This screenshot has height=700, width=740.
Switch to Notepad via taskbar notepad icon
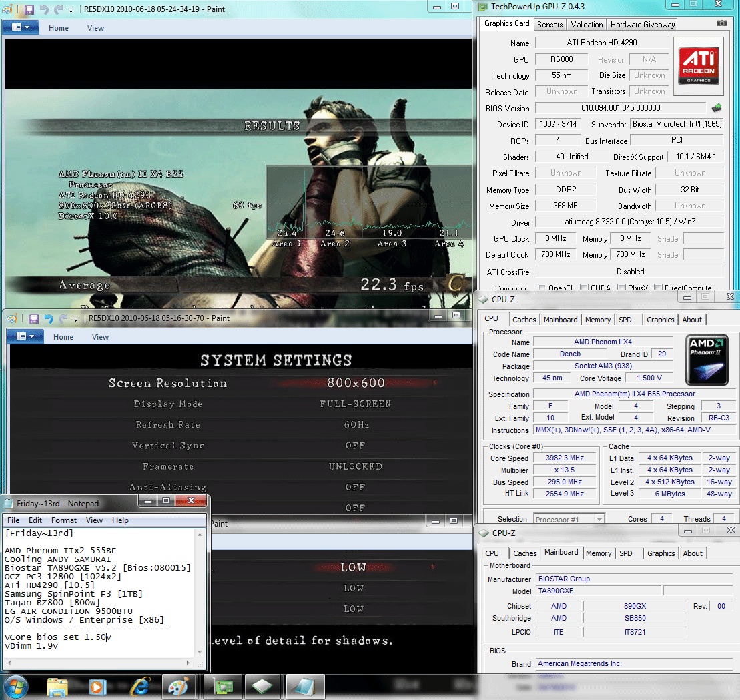tap(305, 687)
